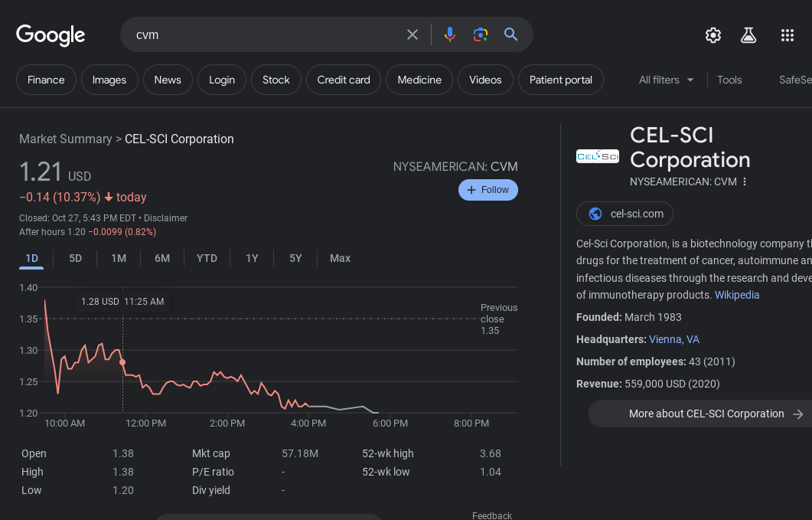Expand the All filters dropdown
812x520 pixels.
[x=667, y=80]
